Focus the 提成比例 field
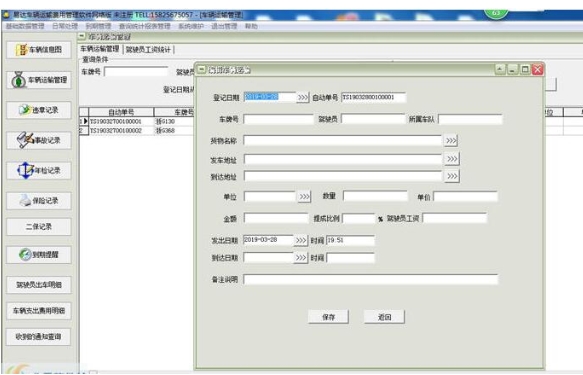The width and height of the screenshot is (583, 375). coord(358,218)
